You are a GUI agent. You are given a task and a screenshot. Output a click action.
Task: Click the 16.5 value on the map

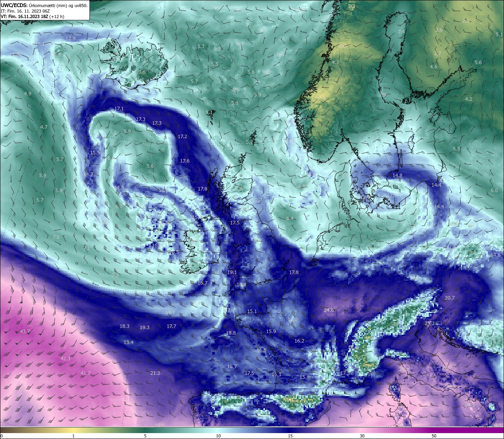coord(261,350)
